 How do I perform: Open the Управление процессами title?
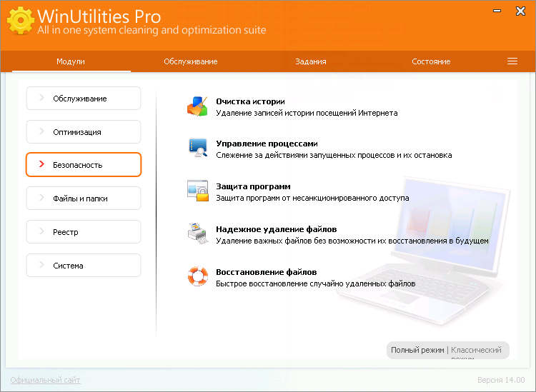click(x=267, y=144)
